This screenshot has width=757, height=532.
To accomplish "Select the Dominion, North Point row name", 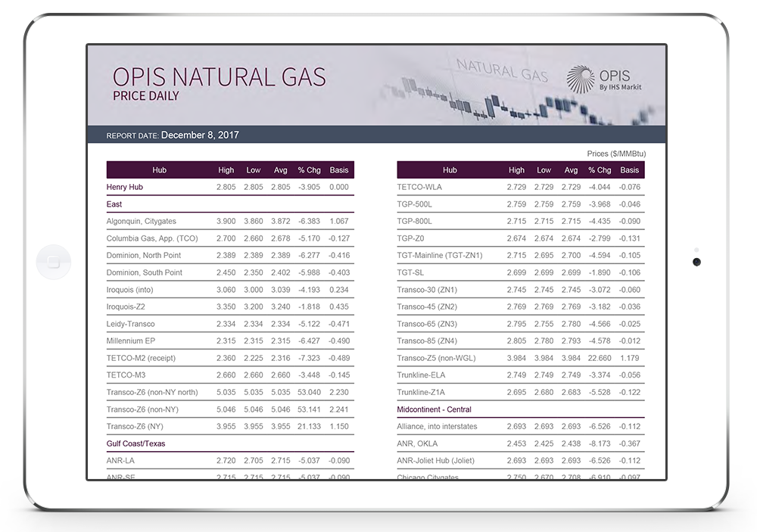I will 143,255.
